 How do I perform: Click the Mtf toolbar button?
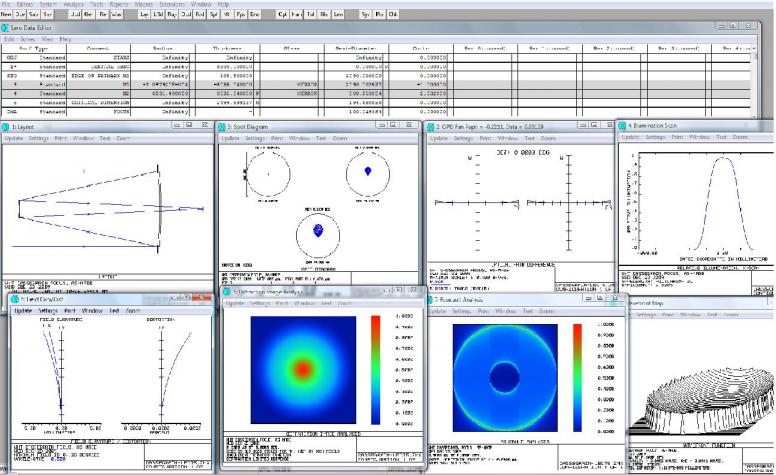pyautogui.click(x=227, y=14)
